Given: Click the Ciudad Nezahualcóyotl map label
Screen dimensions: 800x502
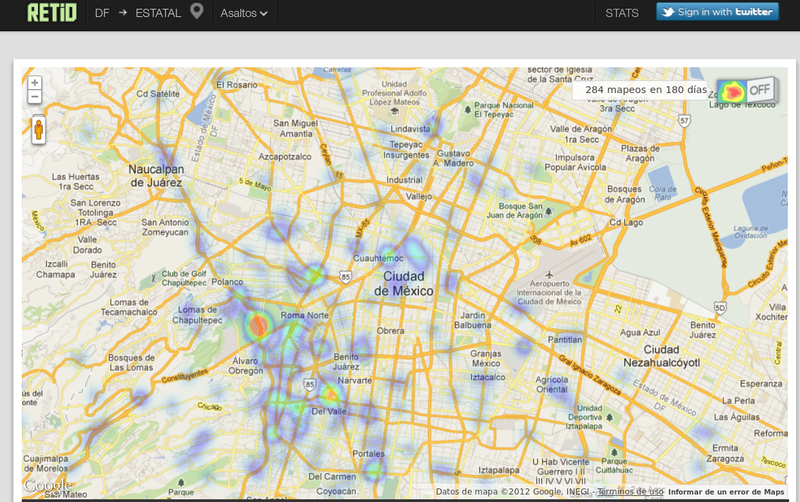Looking at the screenshot, I should (661, 356).
